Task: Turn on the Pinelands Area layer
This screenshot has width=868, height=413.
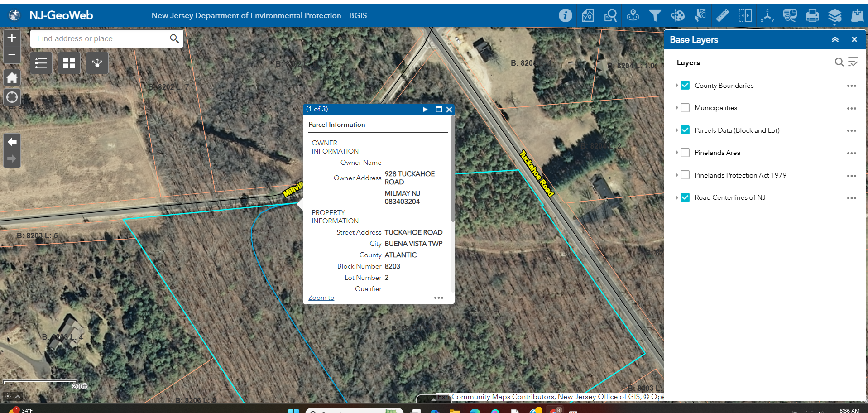Action: [685, 153]
